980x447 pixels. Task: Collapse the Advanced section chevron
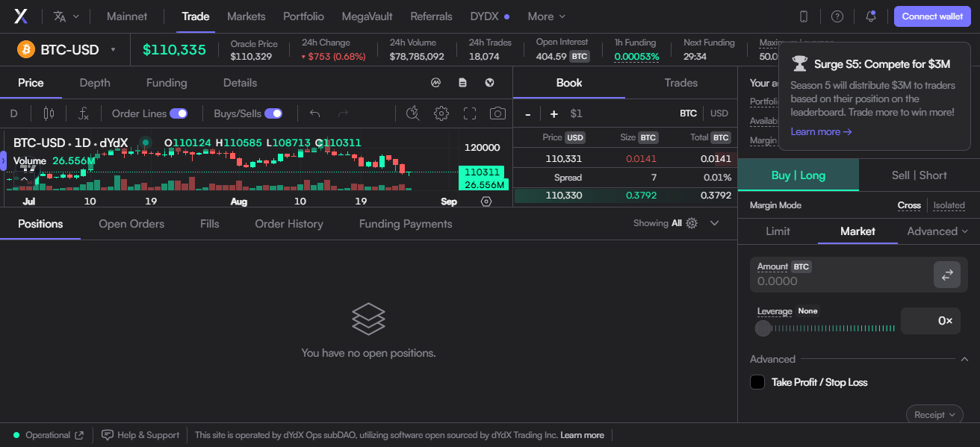(964, 359)
